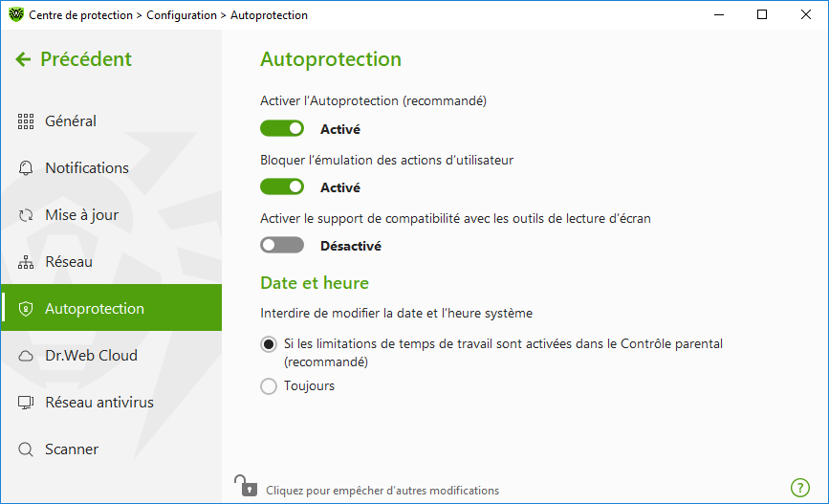Maximize the Centre de protection window
Viewport: 829px width, 504px height.
[762, 14]
